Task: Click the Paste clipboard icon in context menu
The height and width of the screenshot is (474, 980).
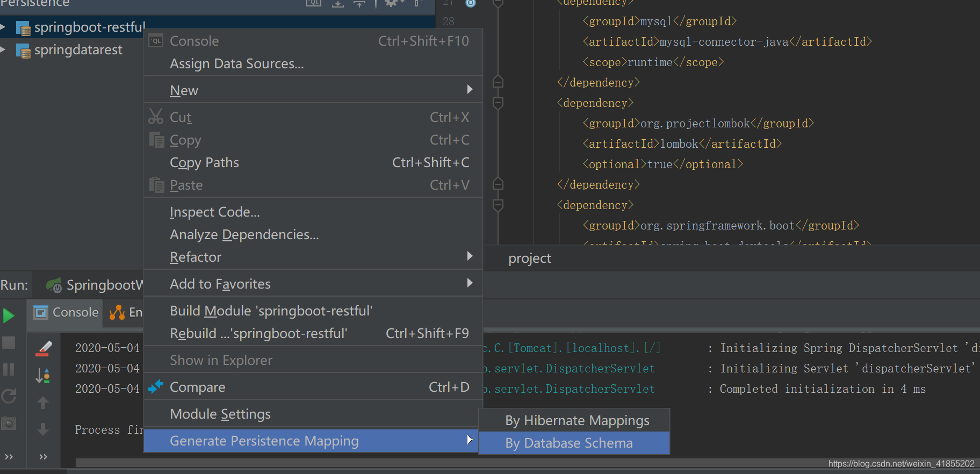Action: click(x=156, y=185)
